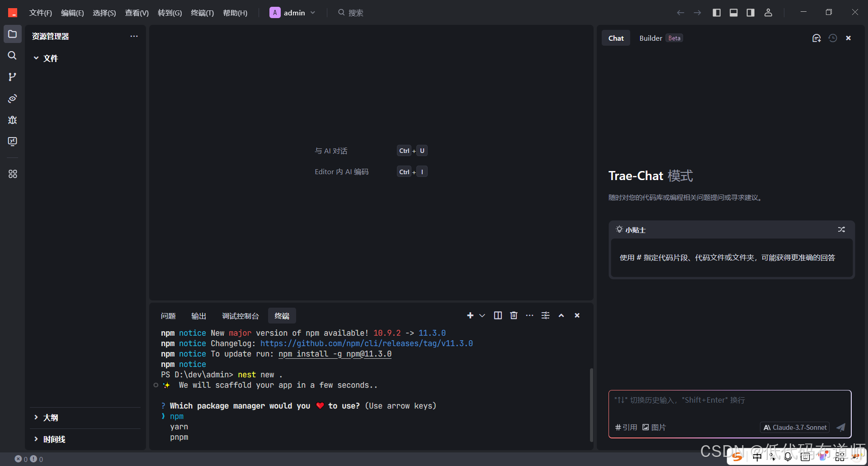868x466 pixels.
Task: Switch to the 问题 panel tab
Action: pos(168,316)
